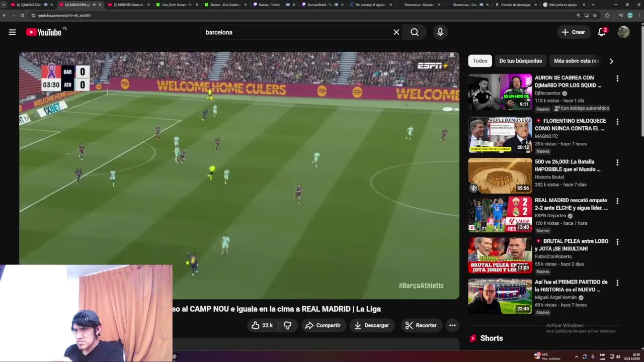Click the playing Barcelona video area
644x362 pixels.
[x=239, y=175]
